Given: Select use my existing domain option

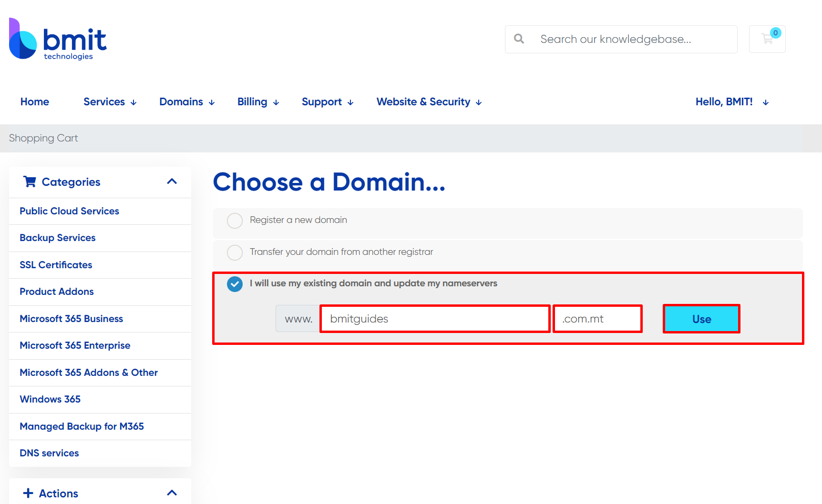Looking at the screenshot, I should point(235,284).
